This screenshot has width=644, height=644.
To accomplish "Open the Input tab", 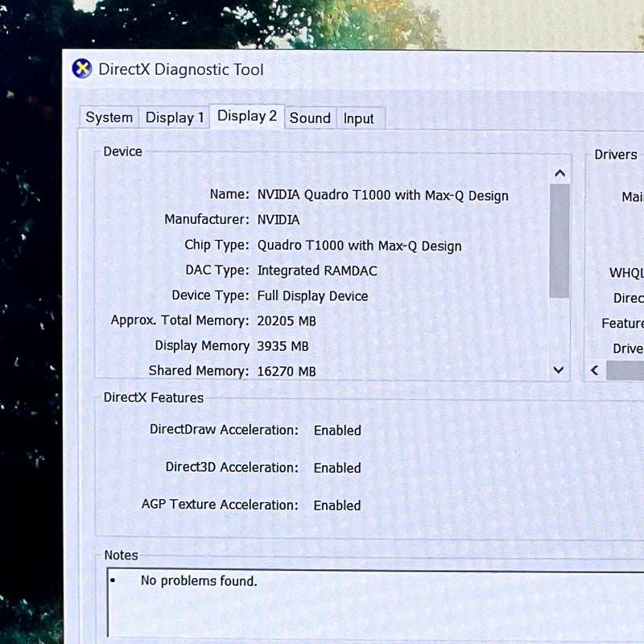I will click(x=358, y=118).
